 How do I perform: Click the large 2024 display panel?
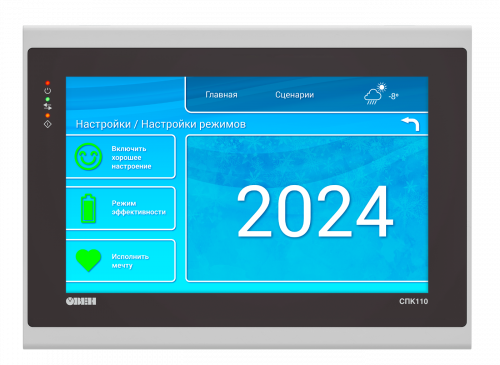pos(307,208)
